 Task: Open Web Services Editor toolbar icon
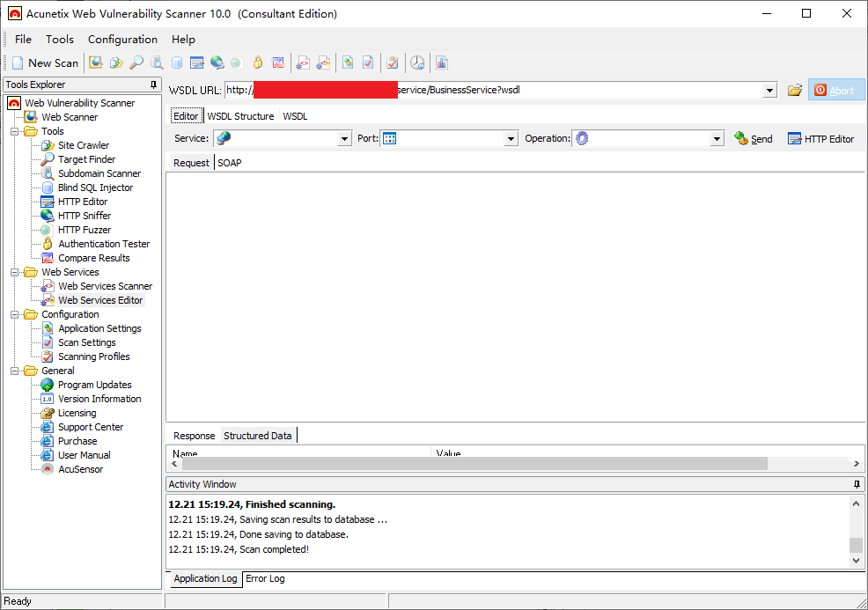point(323,62)
